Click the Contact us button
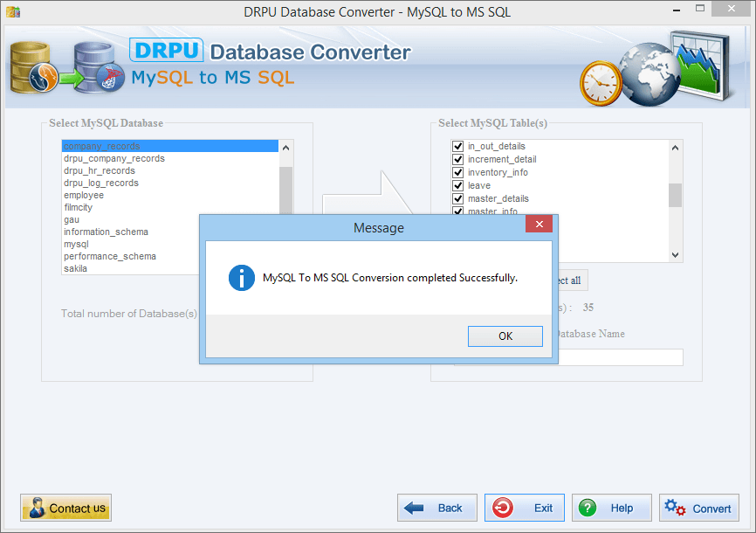Viewport: 756px width, 533px height. 65,508
